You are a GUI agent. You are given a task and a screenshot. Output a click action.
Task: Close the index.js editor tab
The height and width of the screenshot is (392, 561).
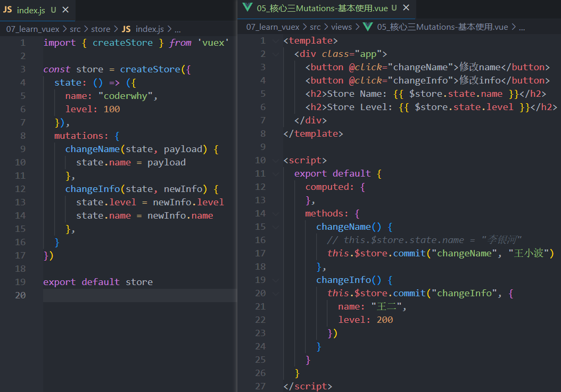click(65, 10)
